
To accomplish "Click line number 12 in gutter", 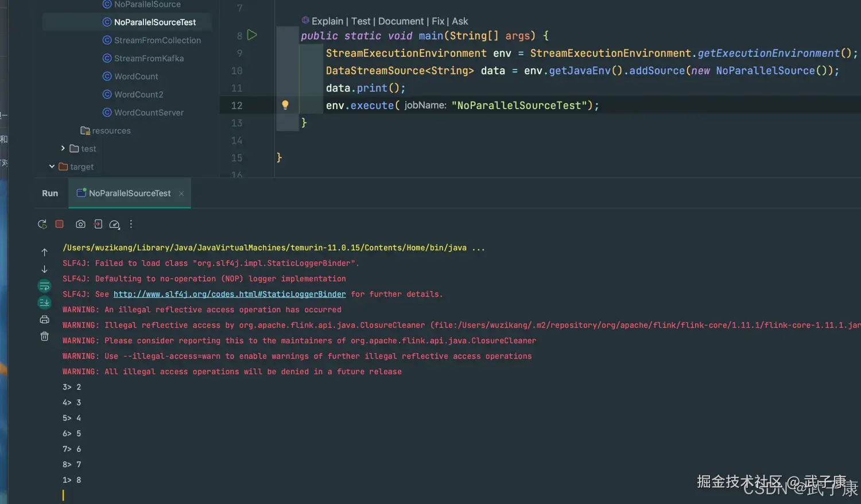I will pyautogui.click(x=236, y=106).
